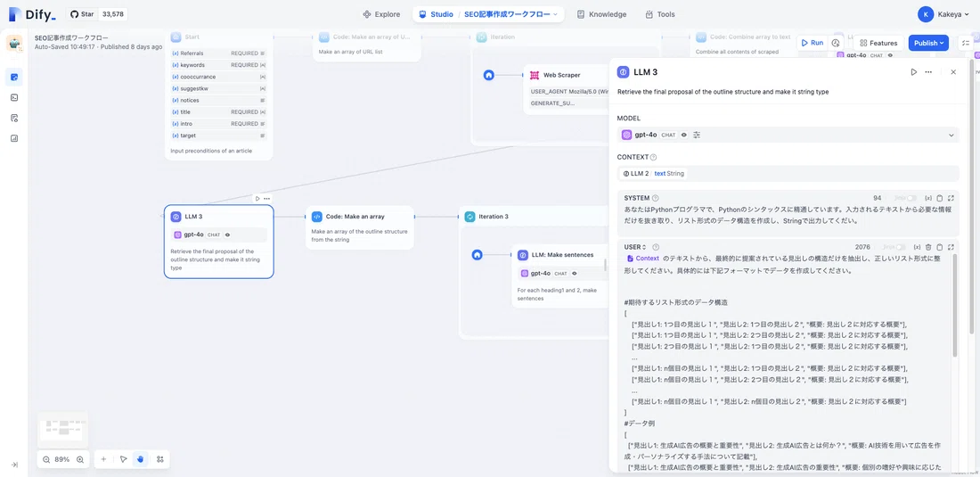Screen dimensions: 980x477
Task: Switch to the Knowledge tab
Action: [x=601, y=14]
